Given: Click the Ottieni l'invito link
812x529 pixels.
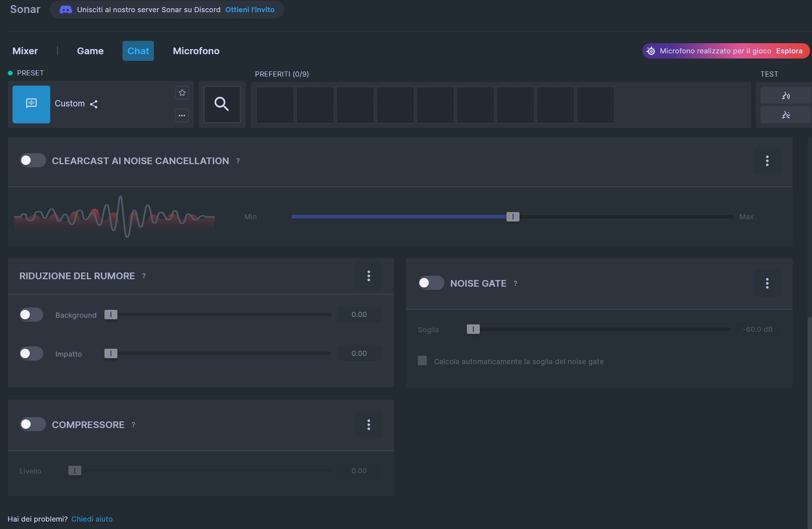Looking at the screenshot, I should pyautogui.click(x=250, y=10).
